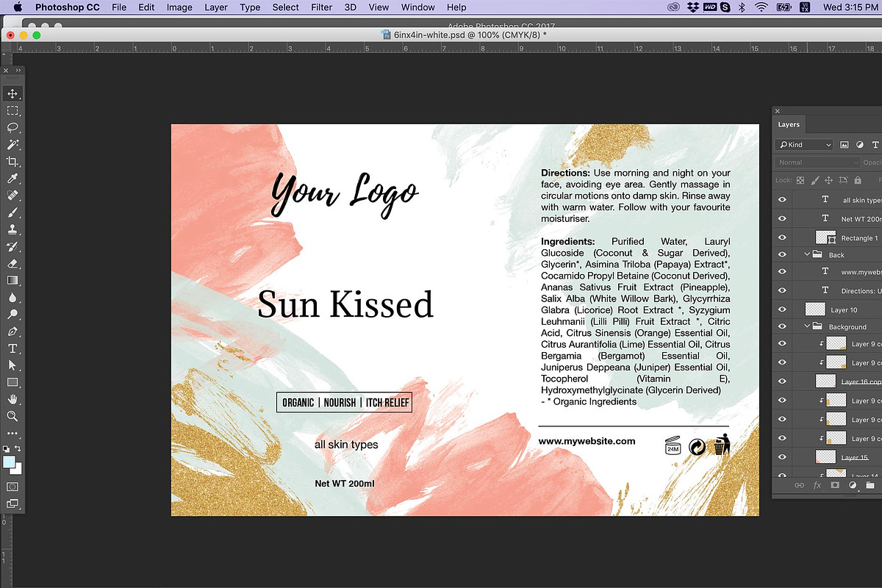This screenshot has height=588, width=882.
Task: Open the Normal blend mode dropdown
Action: click(817, 162)
